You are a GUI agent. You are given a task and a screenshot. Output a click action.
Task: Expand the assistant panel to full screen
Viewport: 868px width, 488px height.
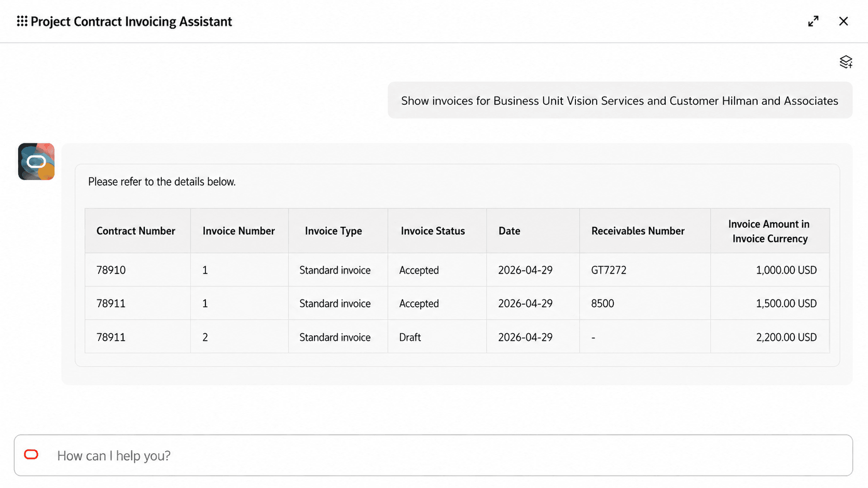coord(813,21)
